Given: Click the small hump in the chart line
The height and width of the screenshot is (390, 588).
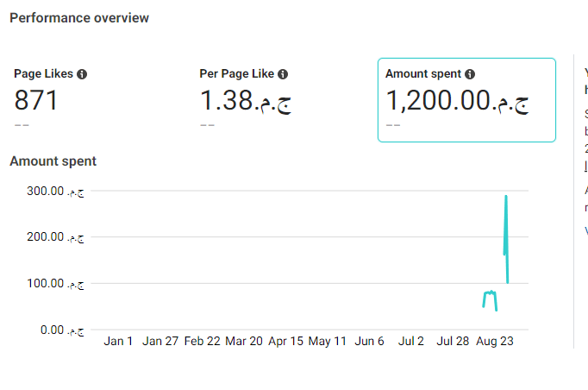Looking at the screenshot, I should 490,300.
